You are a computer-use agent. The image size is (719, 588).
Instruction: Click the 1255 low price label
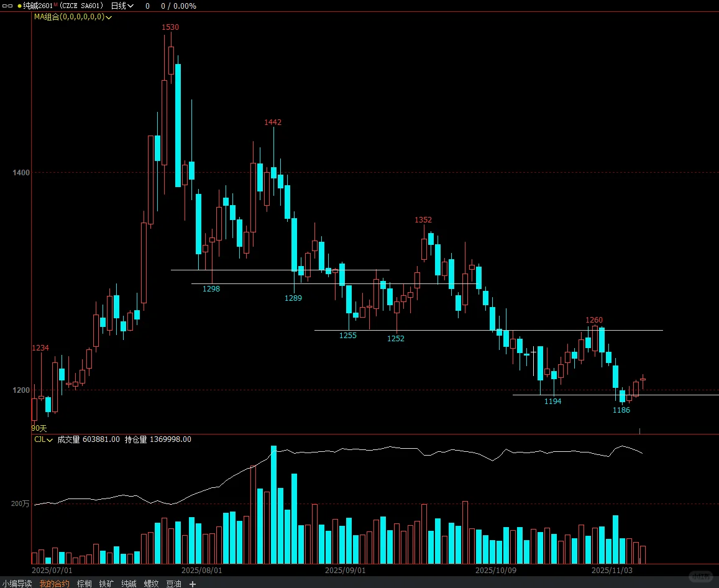tap(347, 335)
